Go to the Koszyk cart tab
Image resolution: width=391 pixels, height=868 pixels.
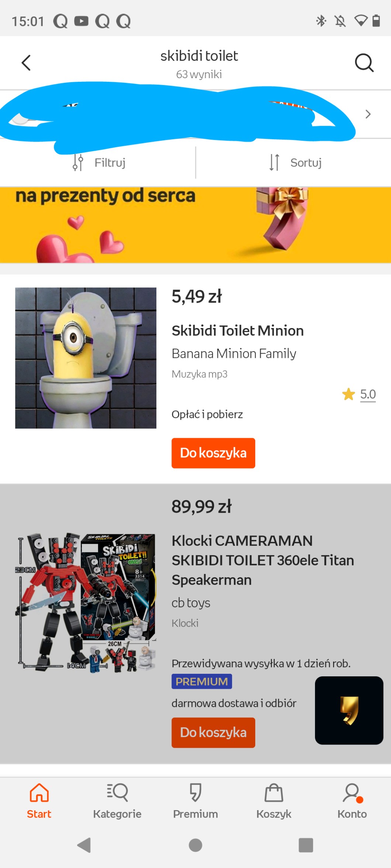click(274, 799)
